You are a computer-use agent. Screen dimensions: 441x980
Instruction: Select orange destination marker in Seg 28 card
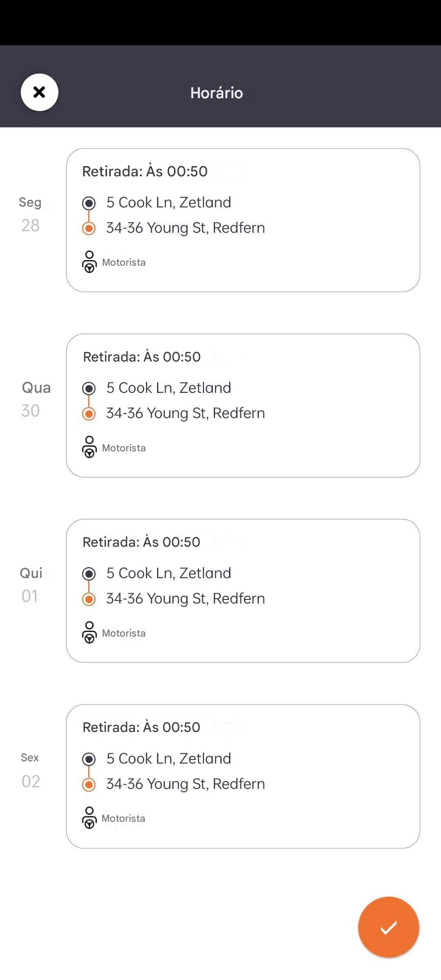pyautogui.click(x=89, y=228)
